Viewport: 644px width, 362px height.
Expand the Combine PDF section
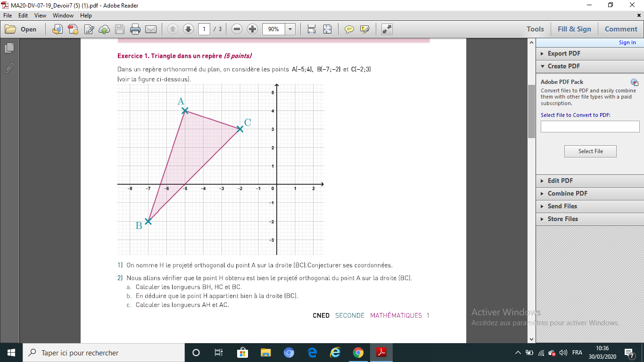pos(567,193)
